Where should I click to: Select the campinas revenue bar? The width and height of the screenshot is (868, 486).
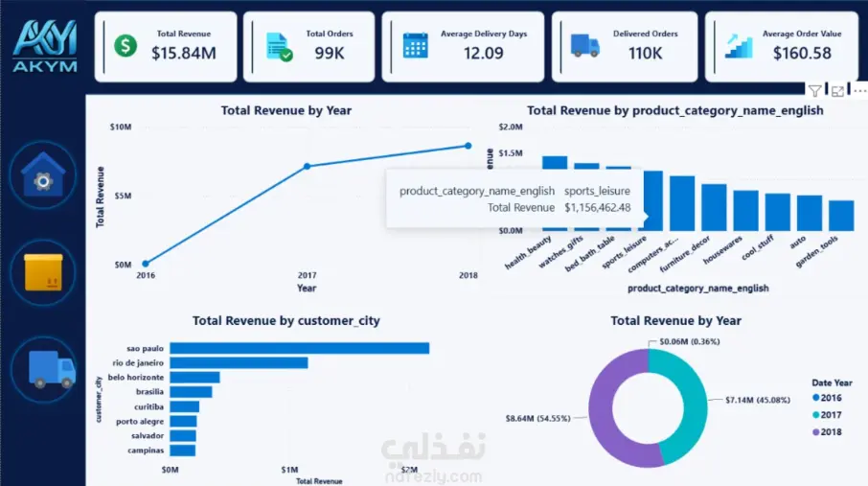click(183, 450)
